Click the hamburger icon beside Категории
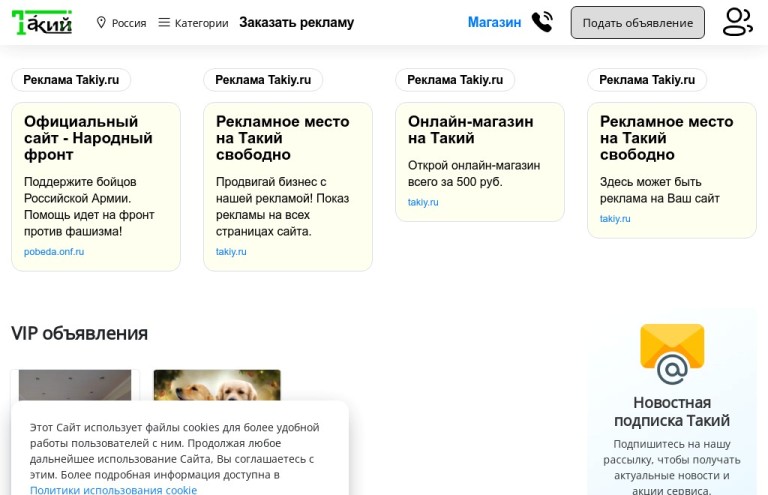Screen dimensions: 768x495 [164, 23]
